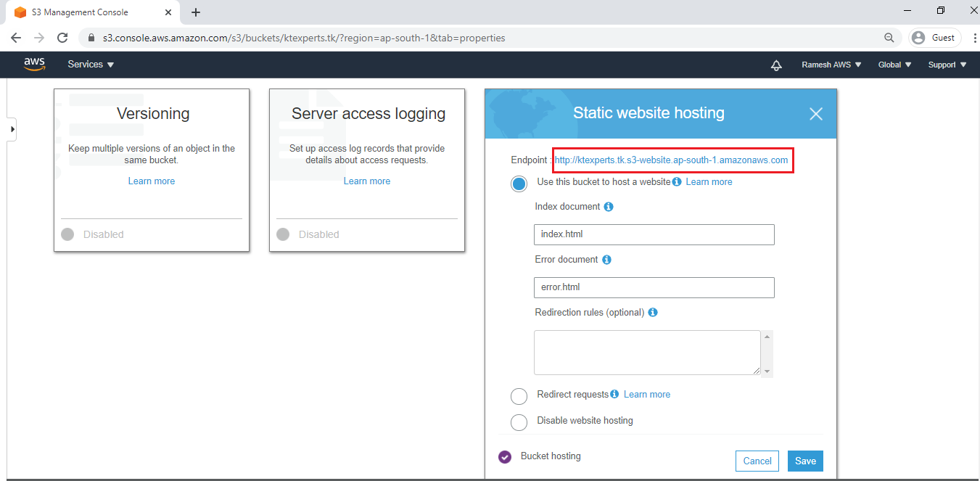The height and width of the screenshot is (481, 980).
Task: Click the browser forward arrow
Action: [39, 38]
